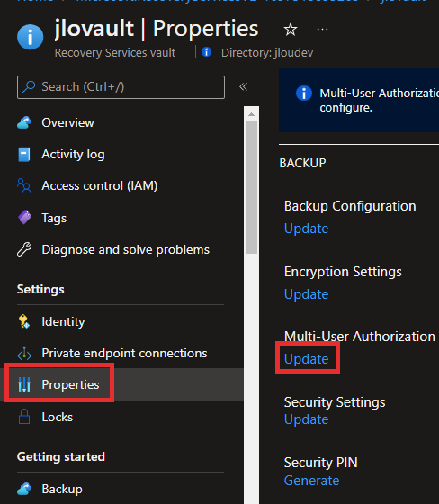Click the vault info icon beside jlovault

click(31, 37)
